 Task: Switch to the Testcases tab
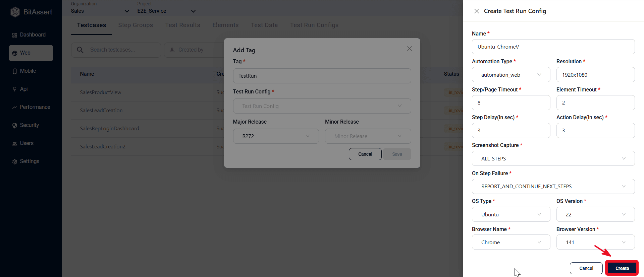(x=91, y=25)
